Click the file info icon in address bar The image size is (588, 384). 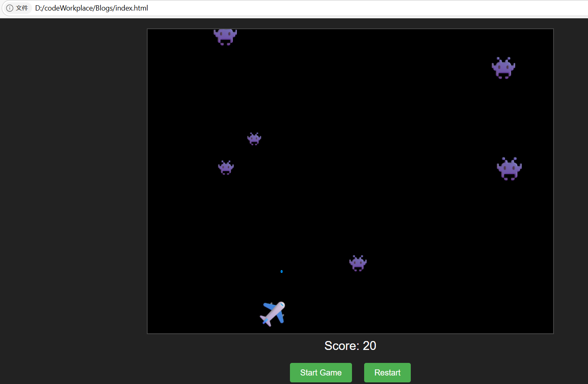[x=10, y=8]
